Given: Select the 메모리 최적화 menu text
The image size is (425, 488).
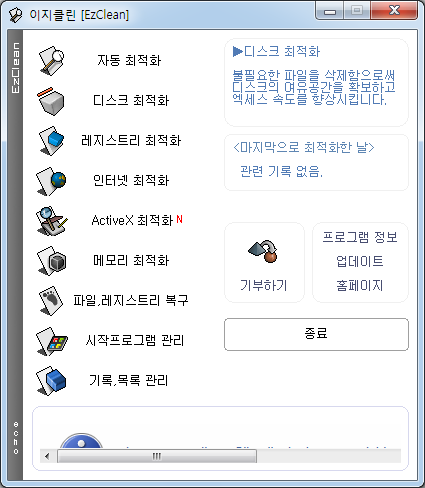Looking at the screenshot, I should point(131,261).
